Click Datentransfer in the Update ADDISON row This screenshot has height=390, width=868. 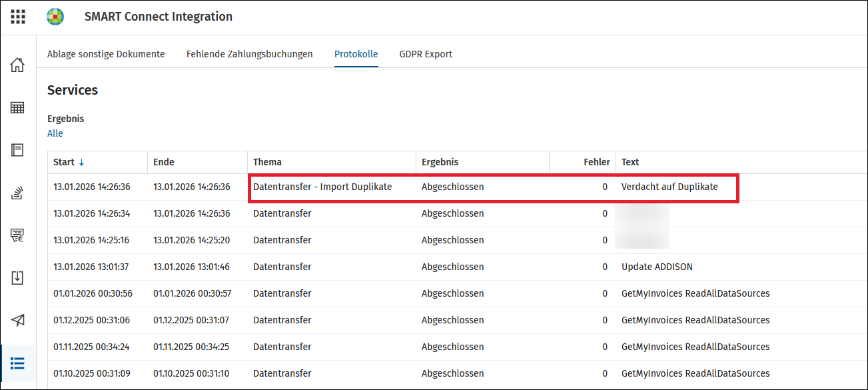click(x=282, y=267)
